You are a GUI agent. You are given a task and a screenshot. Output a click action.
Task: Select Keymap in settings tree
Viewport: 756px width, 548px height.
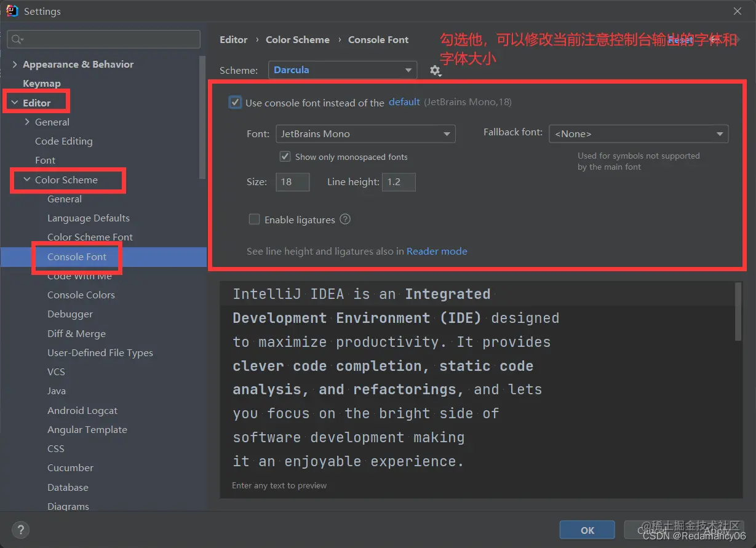click(42, 83)
